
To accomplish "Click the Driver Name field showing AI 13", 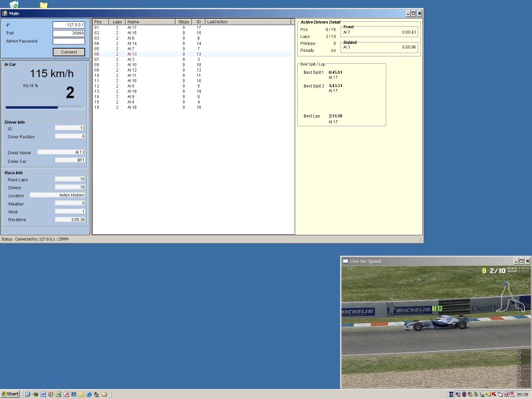I will pyautogui.click(x=61, y=152).
